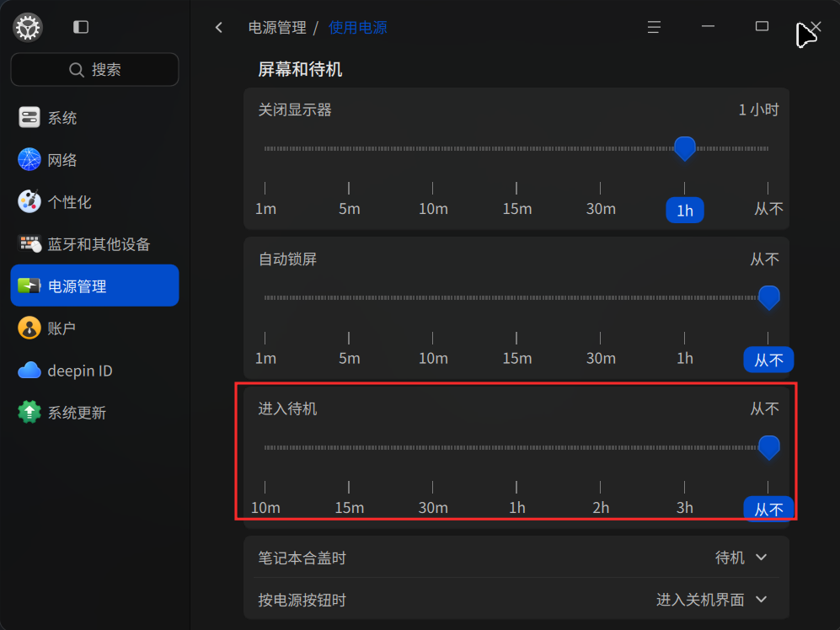Screen dimensions: 840x630
Task: Set 自动锁屏 to 10m
Action: click(x=433, y=358)
